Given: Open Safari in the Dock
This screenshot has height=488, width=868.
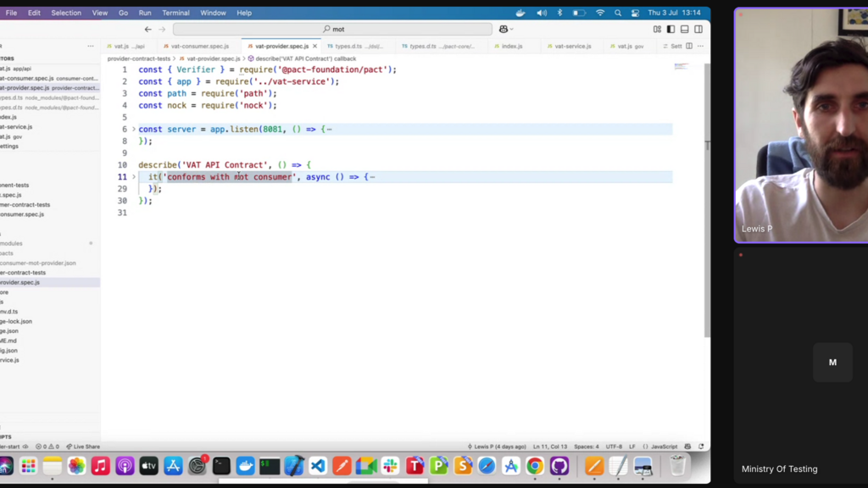Looking at the screenshot, I should click(x=487, y=466).
